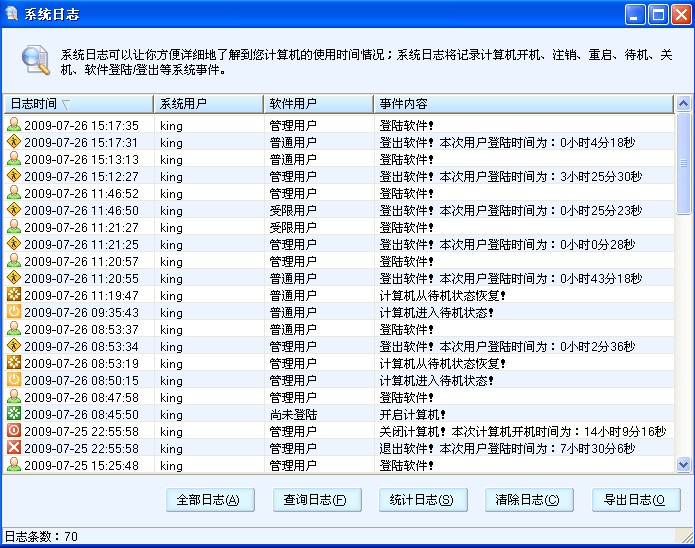Click user login icon at 08:47:58

pyautogui.click(x=14, y=397)
